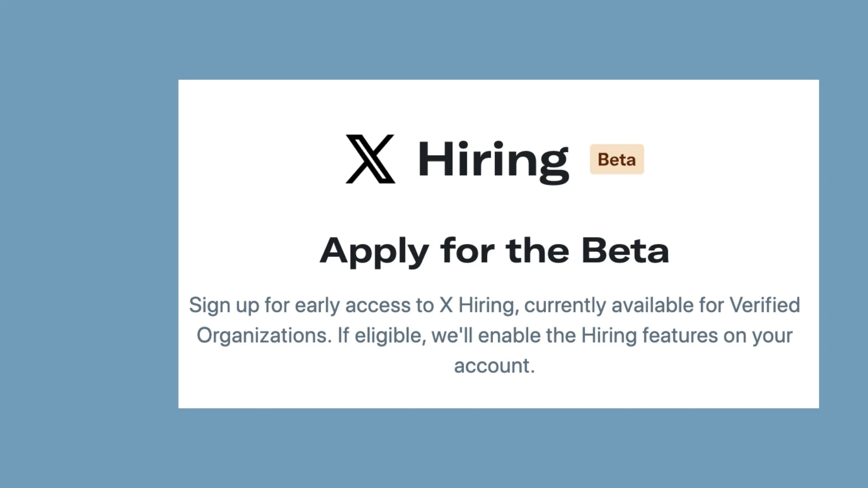
Task: Click 'Sign up' at the description start
Action: [x=224, y=305]
